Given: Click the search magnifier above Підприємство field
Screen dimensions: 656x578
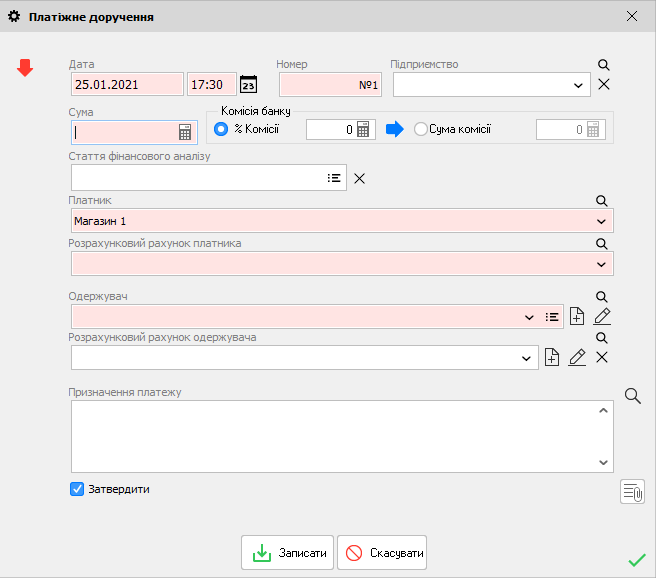Looking at the screenshot, I should click(603, 65).
